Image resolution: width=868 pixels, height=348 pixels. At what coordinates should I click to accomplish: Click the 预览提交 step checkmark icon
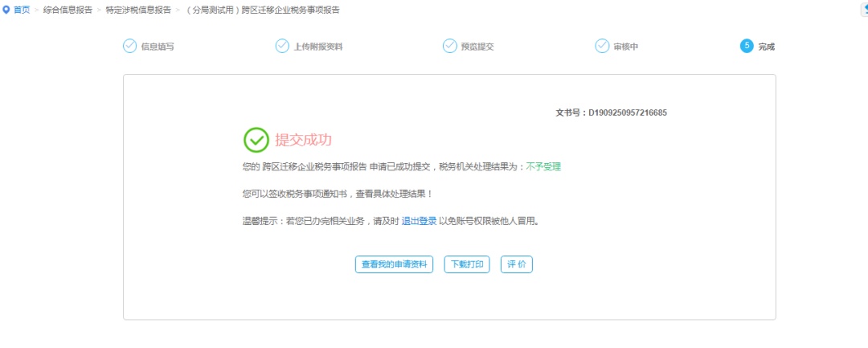pos(449,46)
